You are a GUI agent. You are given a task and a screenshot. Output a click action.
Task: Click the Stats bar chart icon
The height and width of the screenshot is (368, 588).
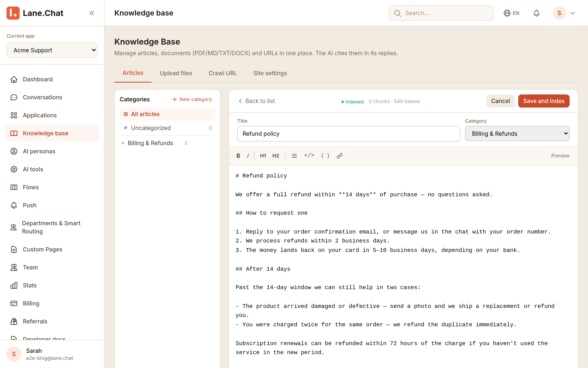pyautogui.click(x=14, y=285)
